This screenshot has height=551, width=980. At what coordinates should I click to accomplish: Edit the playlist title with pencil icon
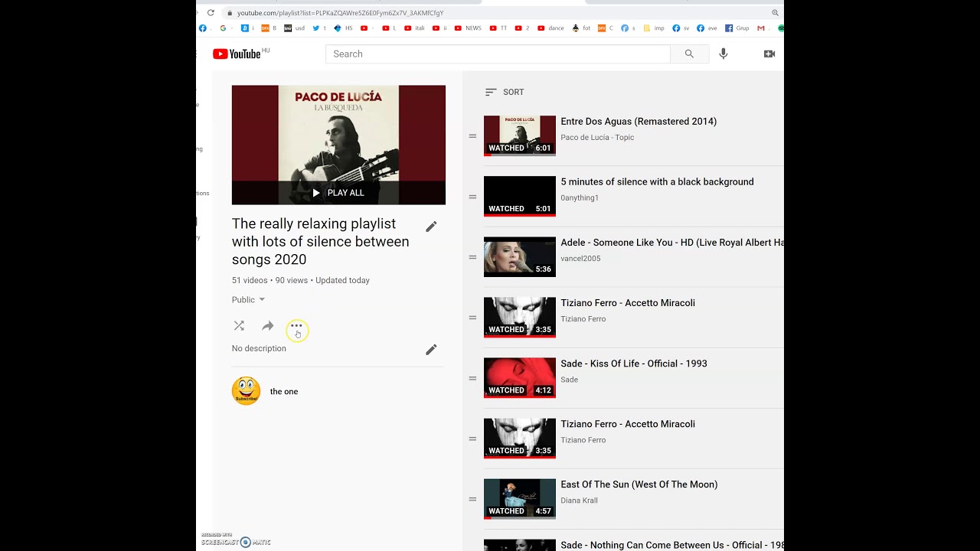431,227
